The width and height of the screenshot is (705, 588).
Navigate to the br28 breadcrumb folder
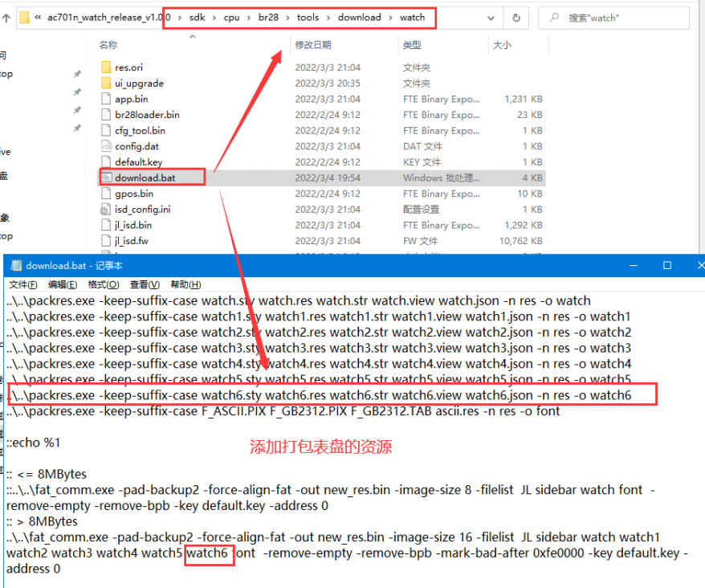[268, 18]
